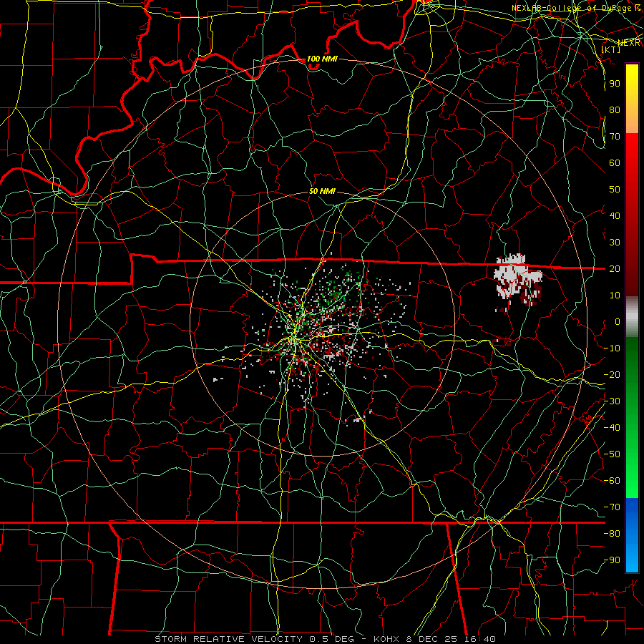The width and height of the screenshot is (644, 644).
Task: Click the "60" label on the velocity scale
Action: coord(615,162)
